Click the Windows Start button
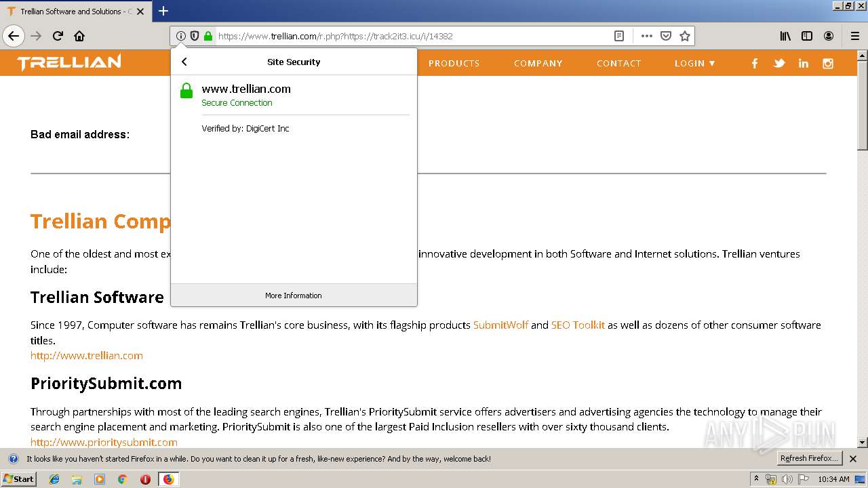 [x=18, y=479]
